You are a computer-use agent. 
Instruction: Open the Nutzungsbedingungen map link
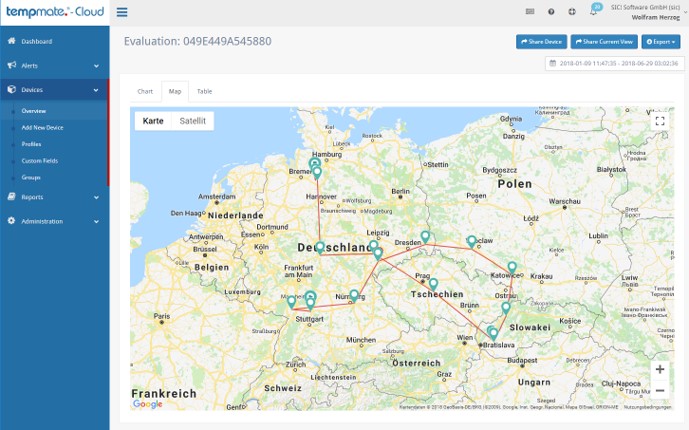647,407
